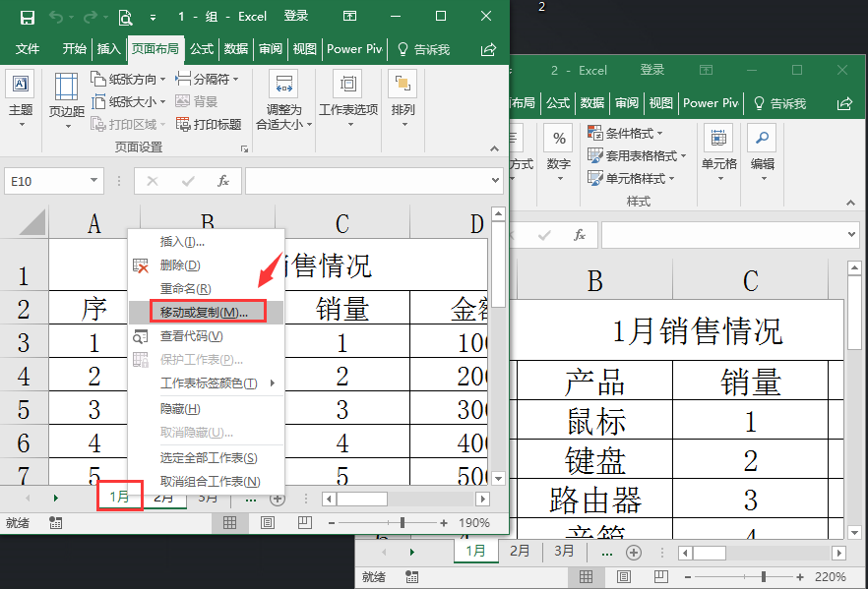The width and height of the screenshot is (868, 589).
Task: Switch to Page Layout view in window 1
Action: [x=268, y=523]
